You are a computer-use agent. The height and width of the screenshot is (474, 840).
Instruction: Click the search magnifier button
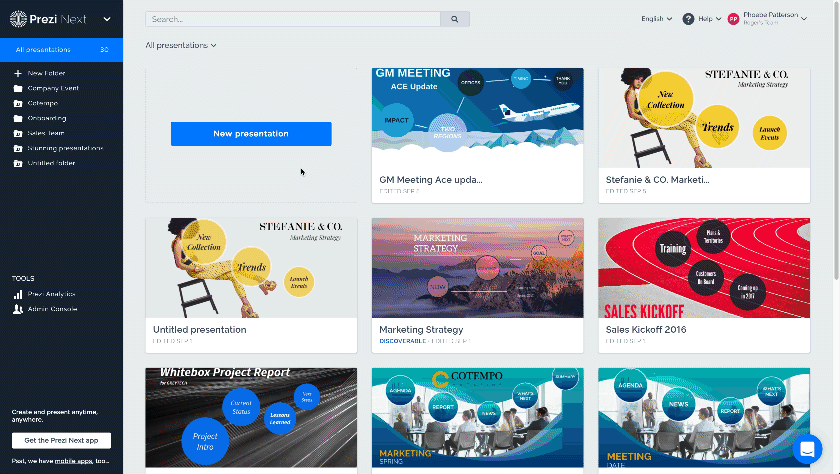(x=455, y=19)
